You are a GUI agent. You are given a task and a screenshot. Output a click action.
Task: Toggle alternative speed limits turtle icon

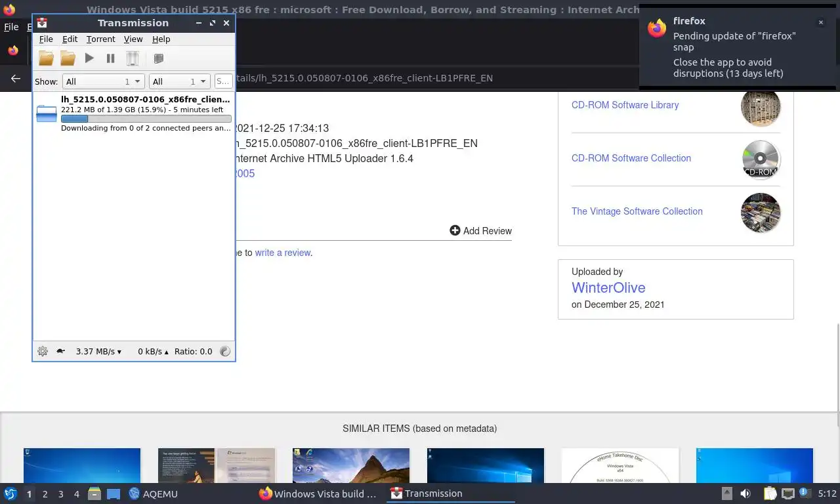coord(60,351)
